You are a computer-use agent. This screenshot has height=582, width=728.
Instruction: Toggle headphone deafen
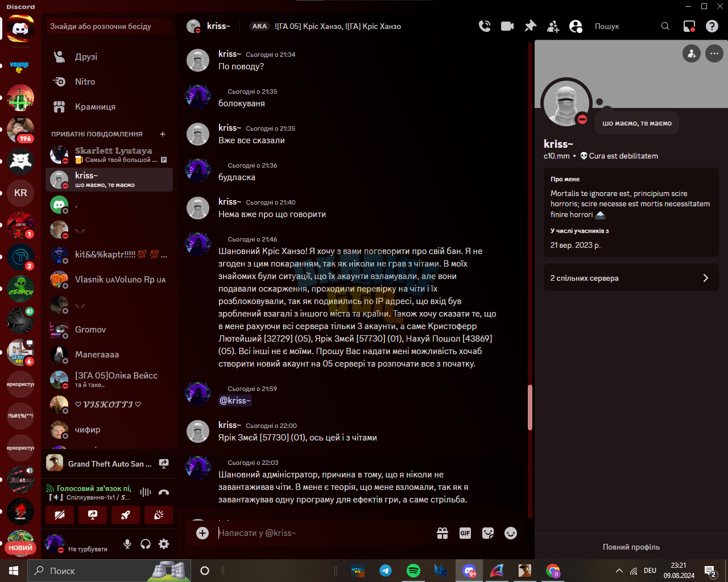point(146,544)
